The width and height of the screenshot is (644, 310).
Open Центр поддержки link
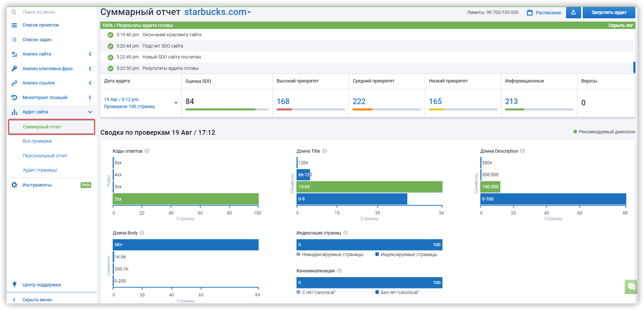click(42, 285)
